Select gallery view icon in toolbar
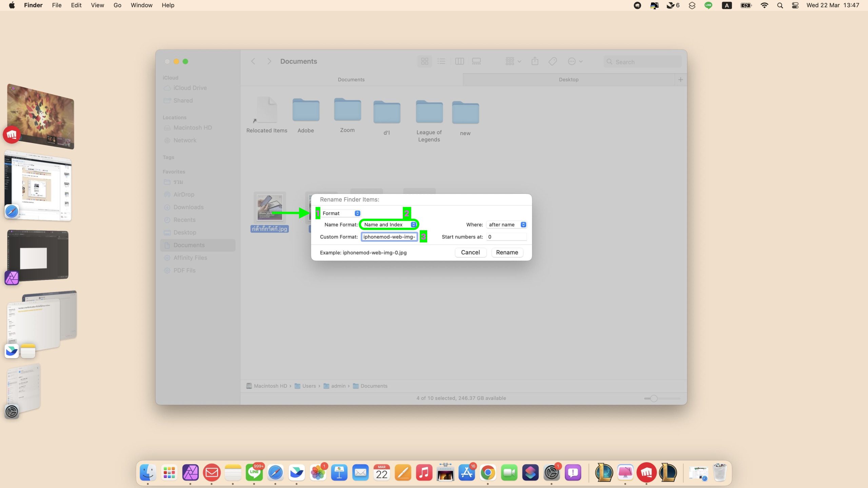868x488 pixels. click(x=476, y=61)
